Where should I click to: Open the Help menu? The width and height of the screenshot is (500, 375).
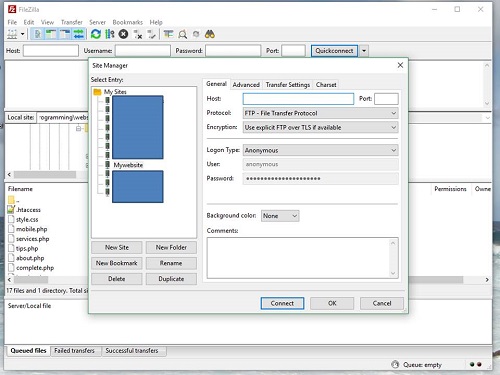pos(156,22)
